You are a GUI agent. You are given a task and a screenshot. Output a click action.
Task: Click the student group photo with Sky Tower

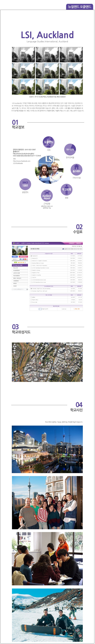(x=47, y=503)
